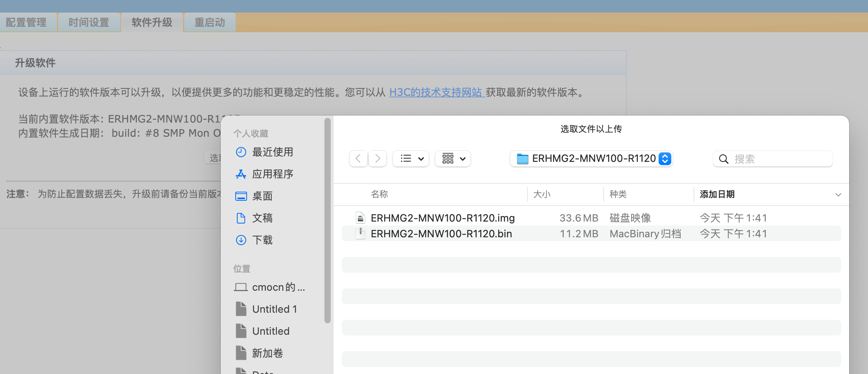The width and height of the screenshot is (868, 374).
Task: Switch to the 配置管理 tab
Action: tap(26, 22)
